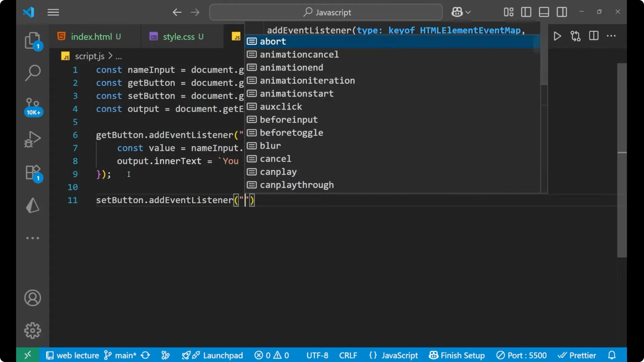Toggle the secondary sidebar visibility

tap(561, 12)
